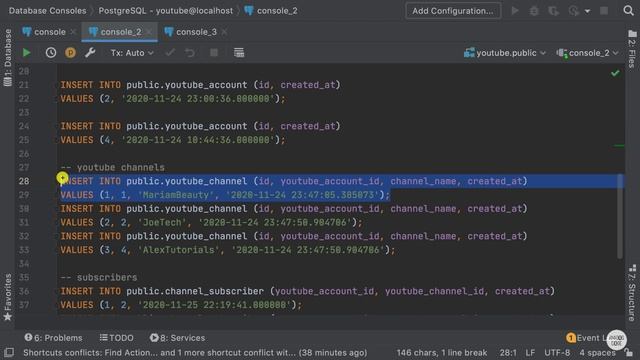Image resolution: width=640 pixels, height=360 pixels.
Task: Click public.youtube_account on line 21
Action: click(187, 84)
